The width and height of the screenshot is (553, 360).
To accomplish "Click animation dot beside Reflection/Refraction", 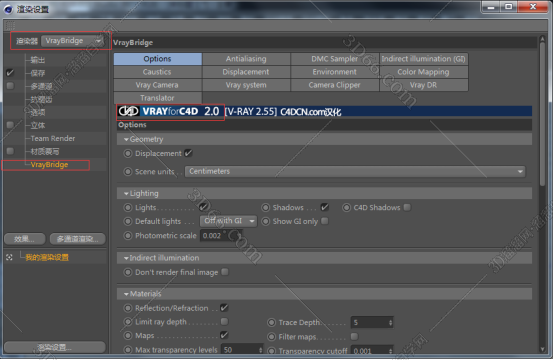I will [x=128, y=308].
